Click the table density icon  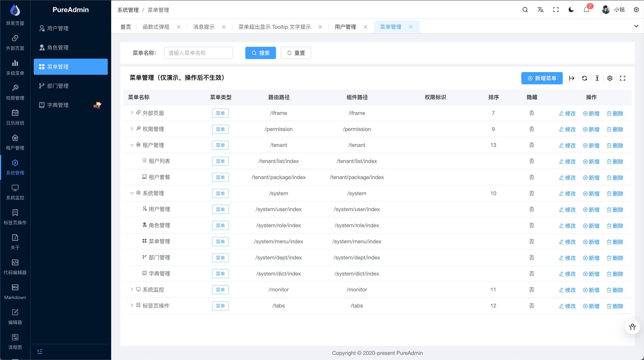coord(597,78)
